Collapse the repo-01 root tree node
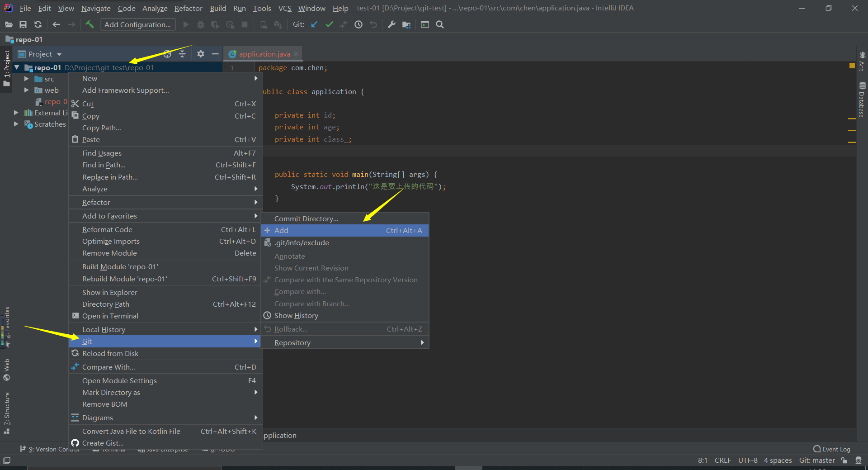The width and height of the screenshot is (868, 470). pos(17,67)
